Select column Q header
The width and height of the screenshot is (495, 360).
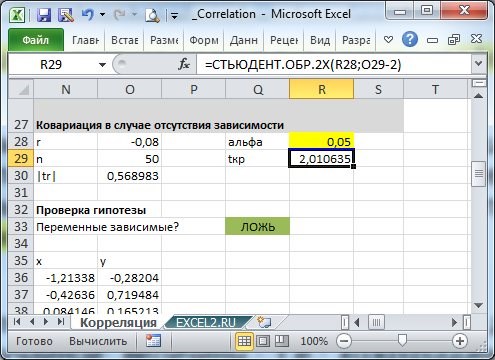pos(258,89)
